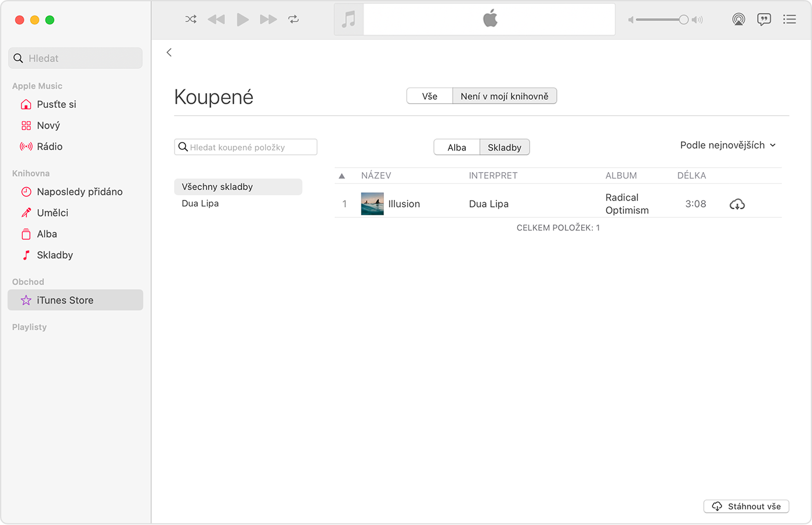
Task: Click the Nový grid icon
Action: pyautogui.click(x=26, y=125)
